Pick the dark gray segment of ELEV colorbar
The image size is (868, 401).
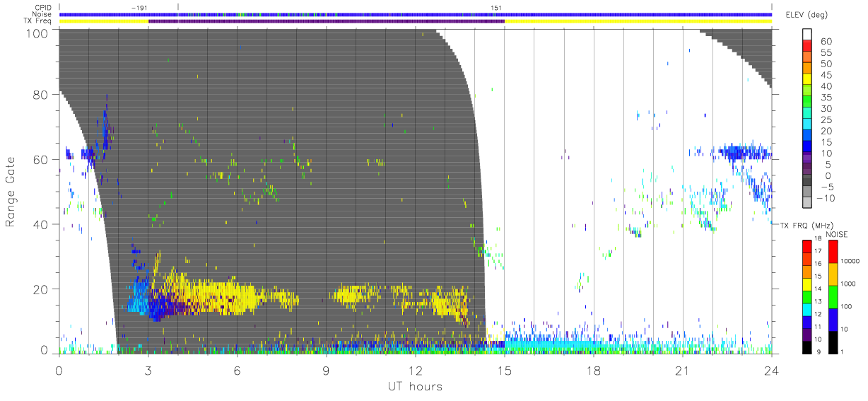807,181
